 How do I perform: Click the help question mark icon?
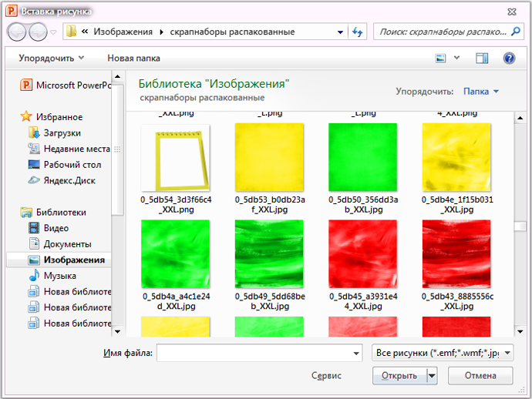tap(509, 59)
